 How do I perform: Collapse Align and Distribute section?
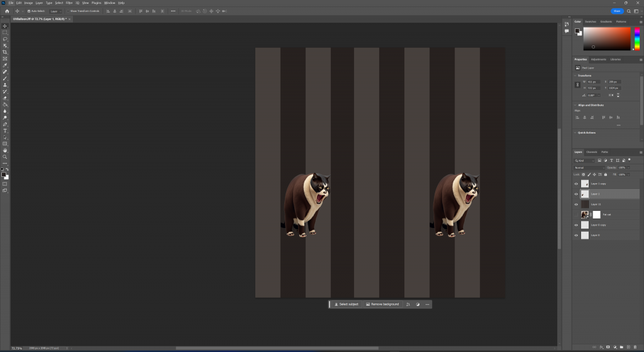click(x=575, y=105)
